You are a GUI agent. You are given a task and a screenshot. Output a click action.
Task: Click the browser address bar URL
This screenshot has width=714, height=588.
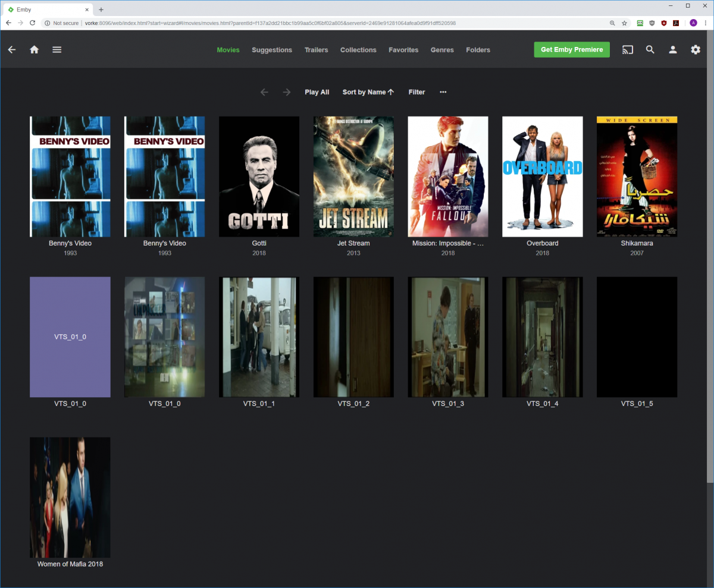pos(271,23)
